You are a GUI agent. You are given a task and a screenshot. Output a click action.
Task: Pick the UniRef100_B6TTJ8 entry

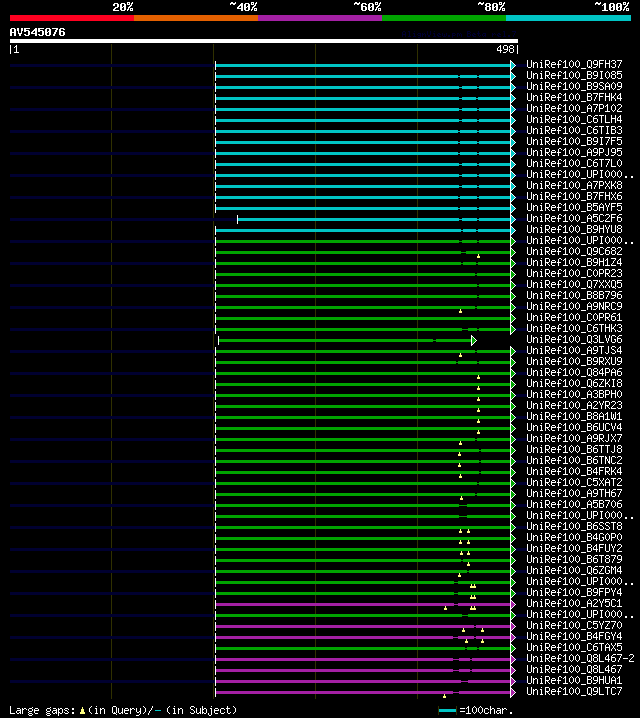coord(574,449)
